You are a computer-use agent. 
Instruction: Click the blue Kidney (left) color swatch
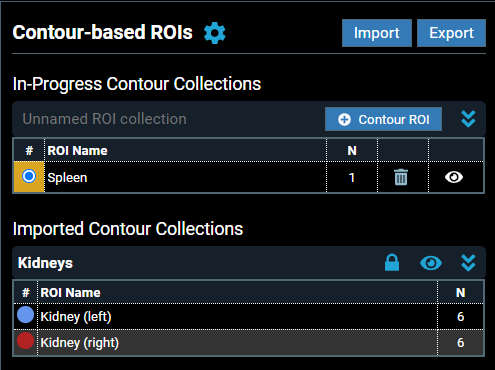[25, 315]
